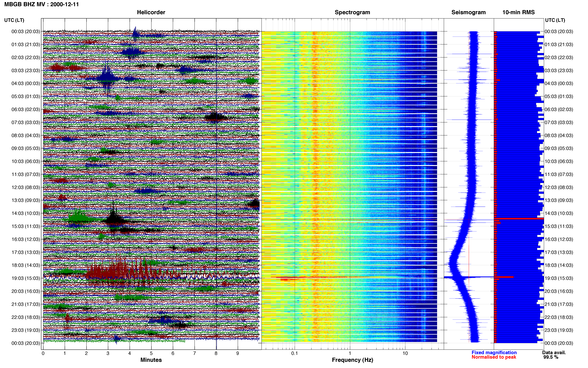Click the left time label '08:03 (04:03)'
This screenshot has height=368, width=588.
(26, 135)
